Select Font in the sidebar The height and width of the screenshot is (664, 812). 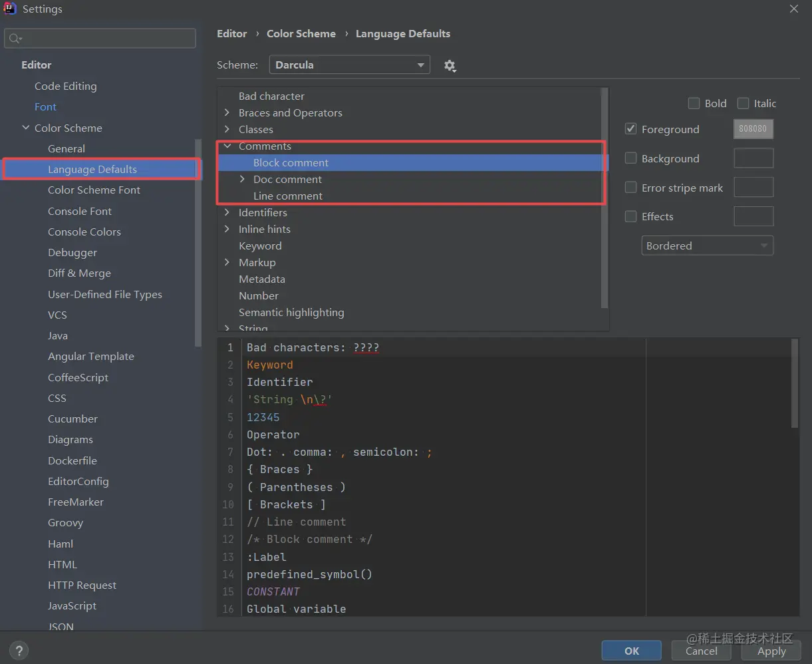click(x=45, y=106)
